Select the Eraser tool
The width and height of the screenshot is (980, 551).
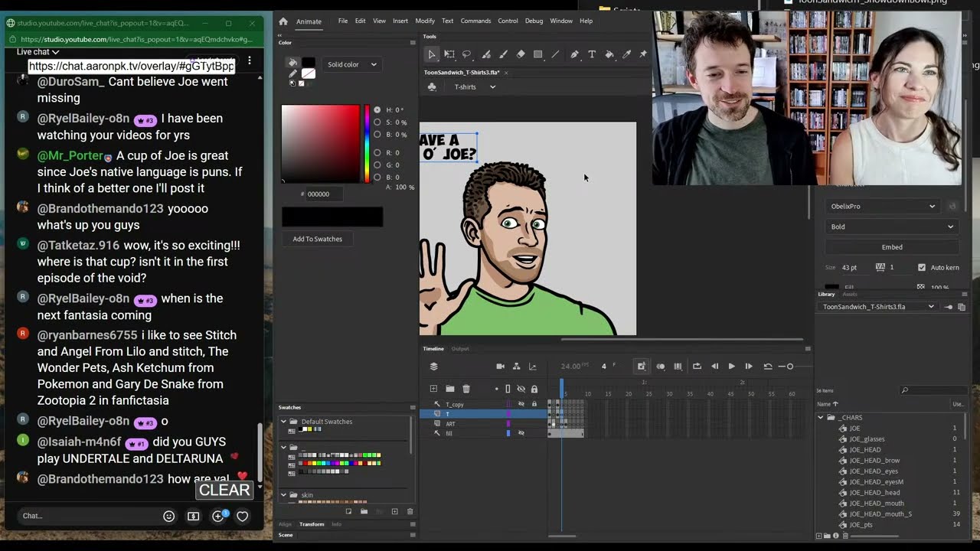(521, 54)
